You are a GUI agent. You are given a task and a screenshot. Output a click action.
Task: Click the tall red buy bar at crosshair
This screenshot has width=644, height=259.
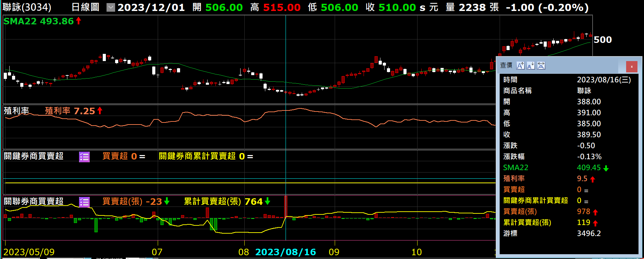tap(286, 206)
